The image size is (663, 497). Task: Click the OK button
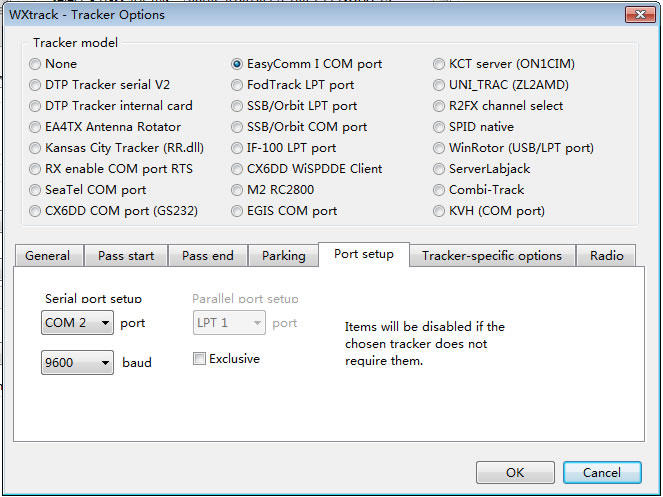point(515,472)
